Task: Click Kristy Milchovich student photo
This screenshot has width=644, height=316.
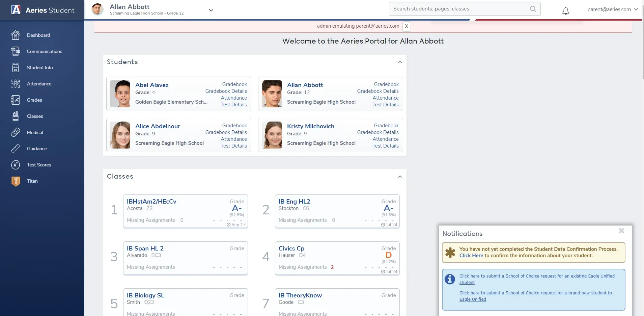Action: point(272,135)
